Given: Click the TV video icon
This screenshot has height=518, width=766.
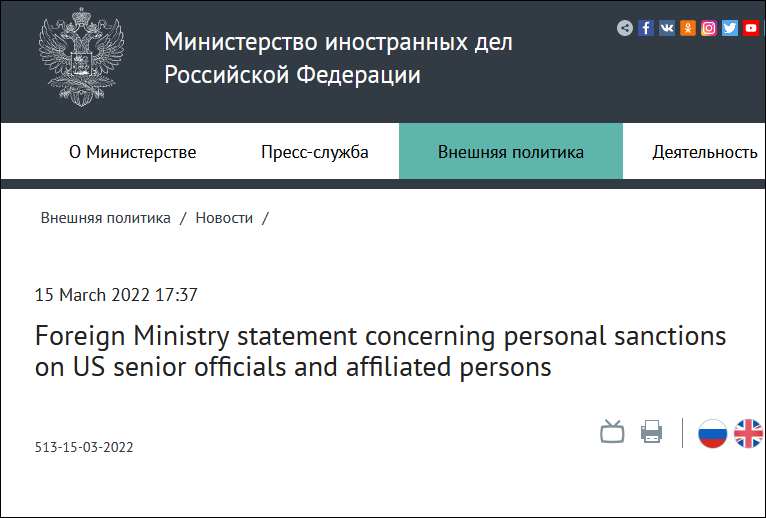Looking at the screenshot, I should pyautogui.click(x=612, y=432).
